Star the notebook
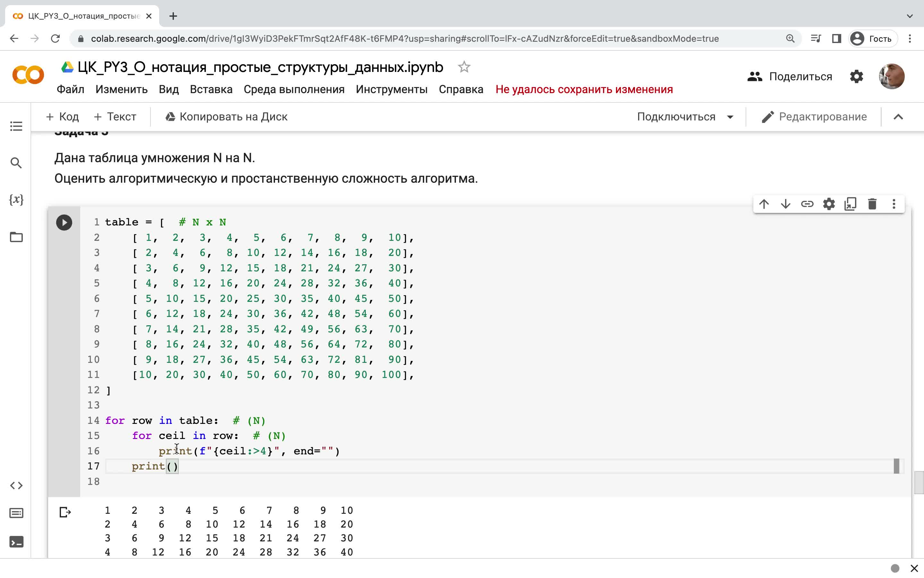Viewport: 924px width, 578px height. (464, 67)
